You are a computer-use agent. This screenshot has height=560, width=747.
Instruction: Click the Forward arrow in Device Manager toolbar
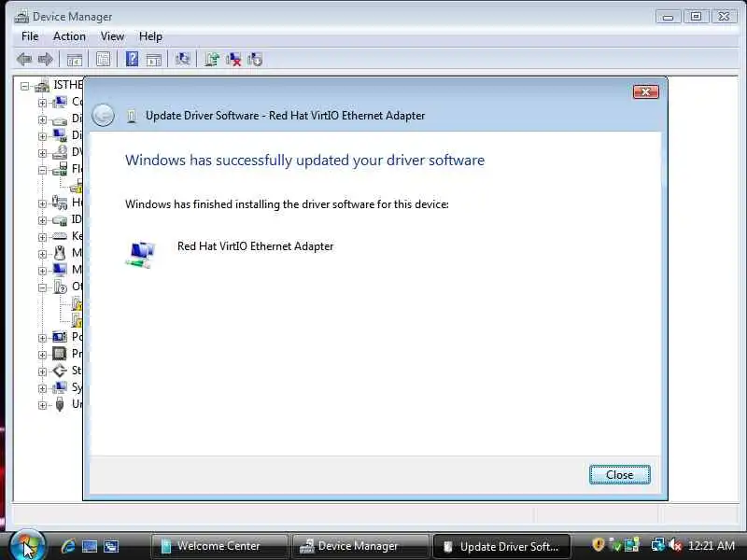(45, 60)
